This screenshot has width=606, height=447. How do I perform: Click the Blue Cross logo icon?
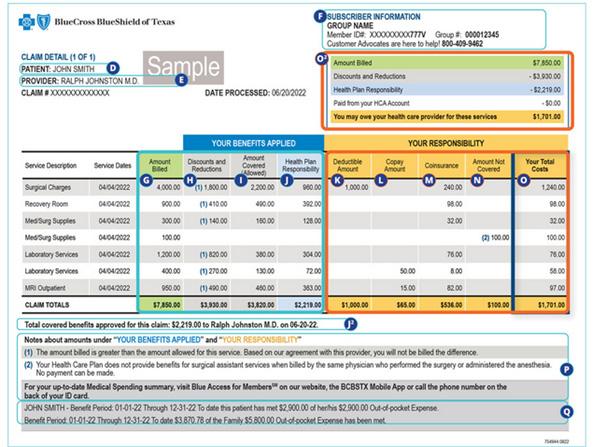pyautogui.click(x=26, y=22)
